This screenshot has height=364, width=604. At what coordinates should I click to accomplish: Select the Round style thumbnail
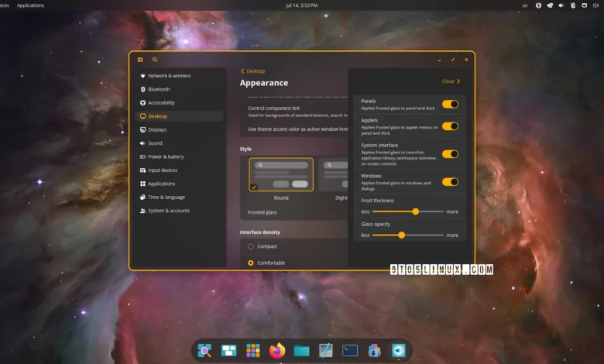281,174
